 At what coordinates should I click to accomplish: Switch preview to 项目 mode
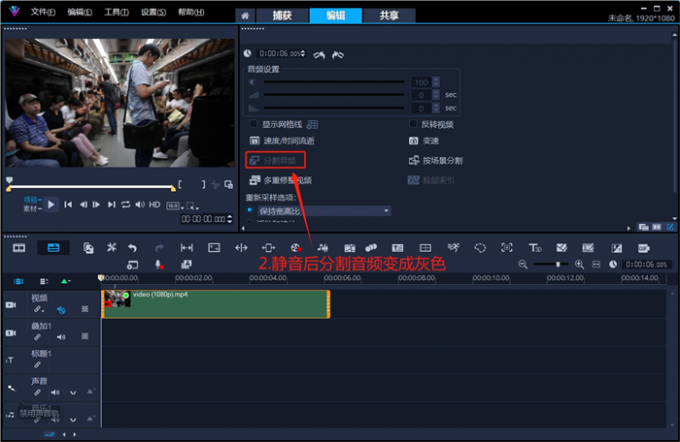[x=31, y=200]
